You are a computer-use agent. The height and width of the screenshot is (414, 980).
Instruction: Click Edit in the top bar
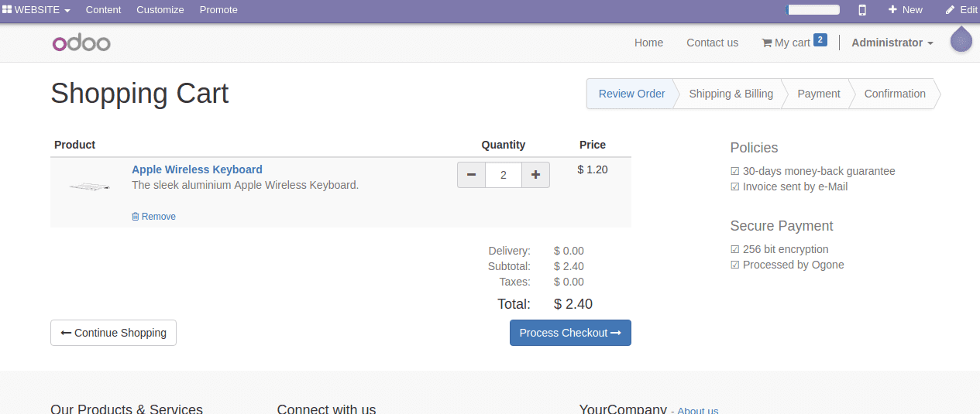(961, 10)
